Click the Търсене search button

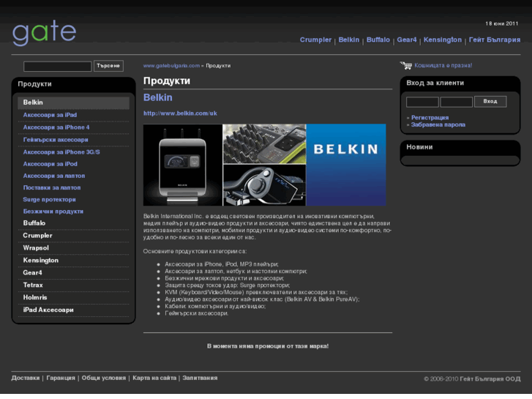coord(108,66)
